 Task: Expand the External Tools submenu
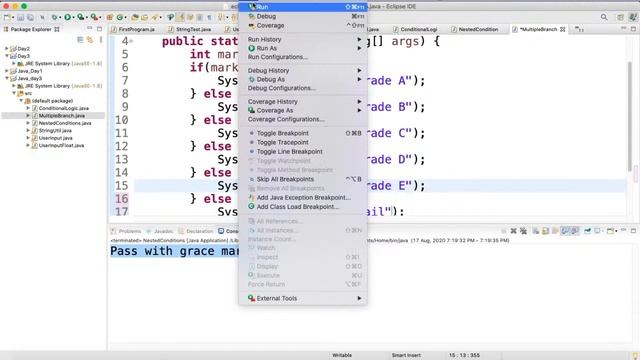pyautogui.click(x=303, y=298)
